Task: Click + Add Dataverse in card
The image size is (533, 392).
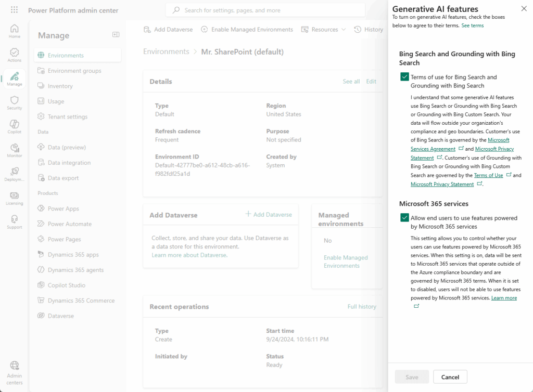Action: point(269,215)
